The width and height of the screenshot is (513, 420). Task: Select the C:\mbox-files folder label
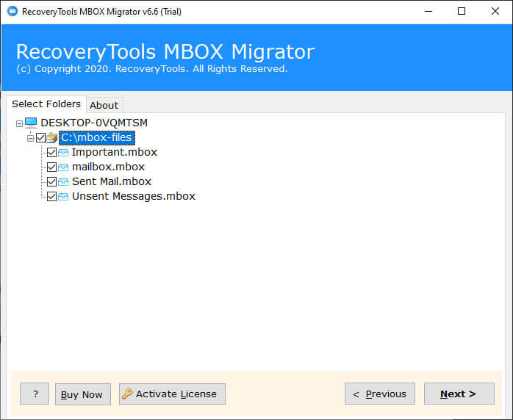pyautogui.click(x=97, y=137)
